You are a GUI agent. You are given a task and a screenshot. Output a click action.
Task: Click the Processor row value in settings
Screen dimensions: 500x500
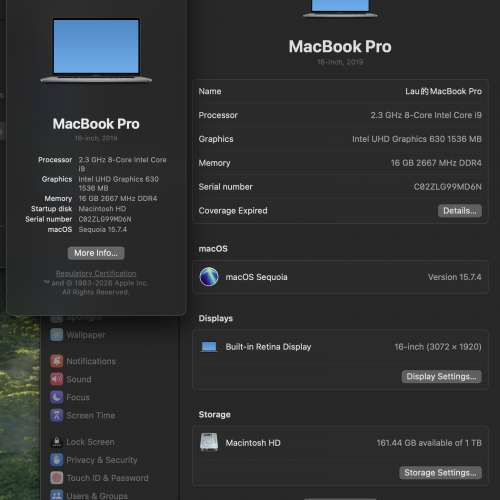click(x=426, y=115)
